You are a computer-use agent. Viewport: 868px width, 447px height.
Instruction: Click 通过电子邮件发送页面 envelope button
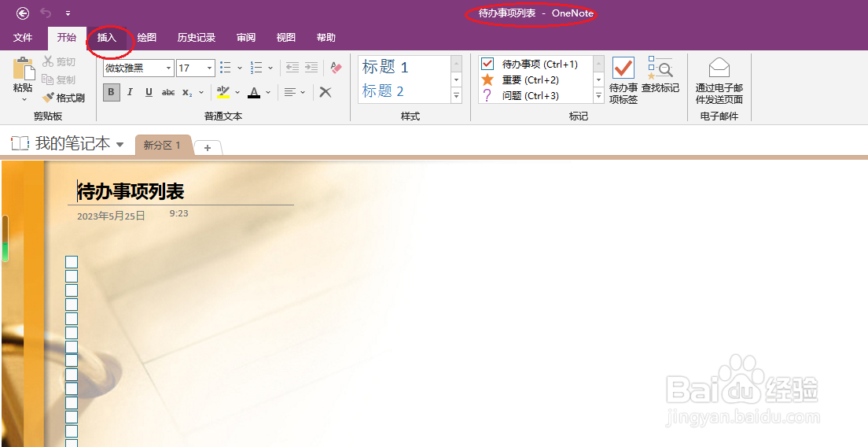point(719,81)
